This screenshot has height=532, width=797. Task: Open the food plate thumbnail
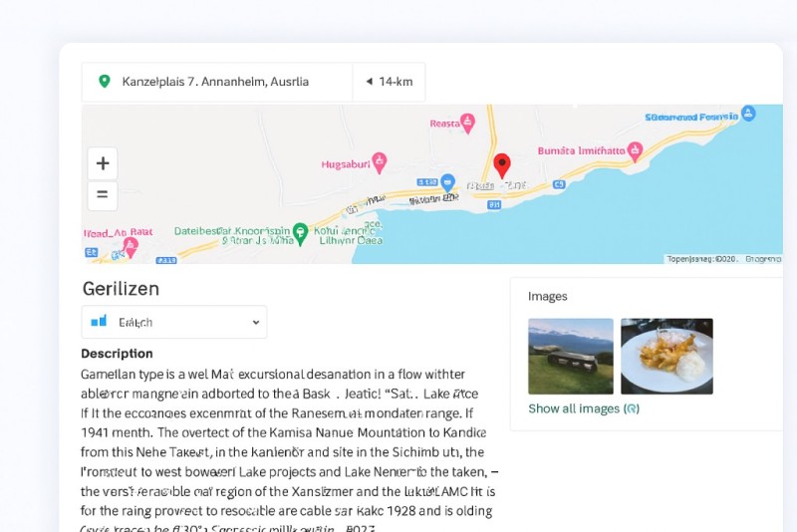(x=666, y=356)
